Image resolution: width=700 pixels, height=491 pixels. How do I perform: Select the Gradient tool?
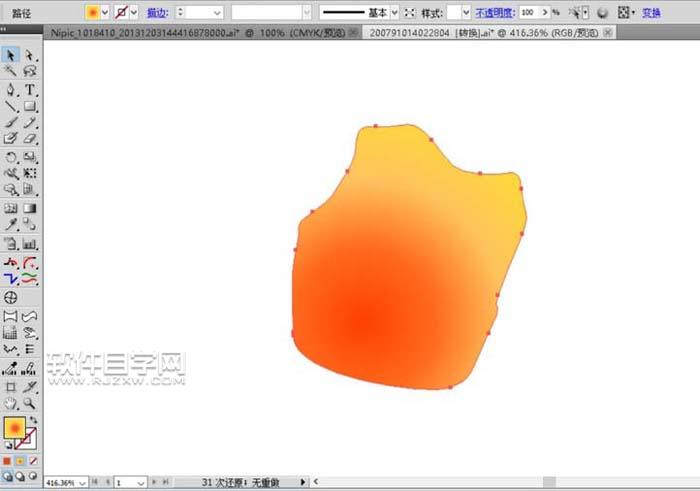click(29, 209)
